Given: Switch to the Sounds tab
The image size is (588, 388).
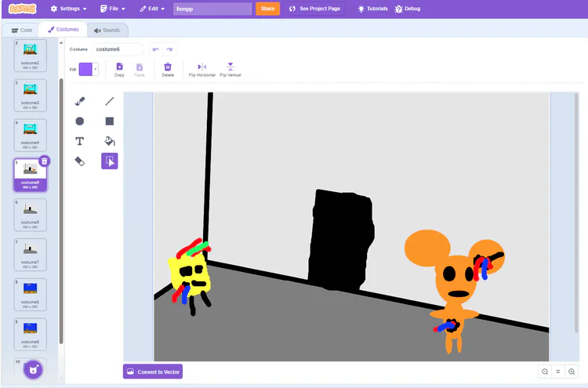Looking at the screenshot, I should tap(107, 30).
